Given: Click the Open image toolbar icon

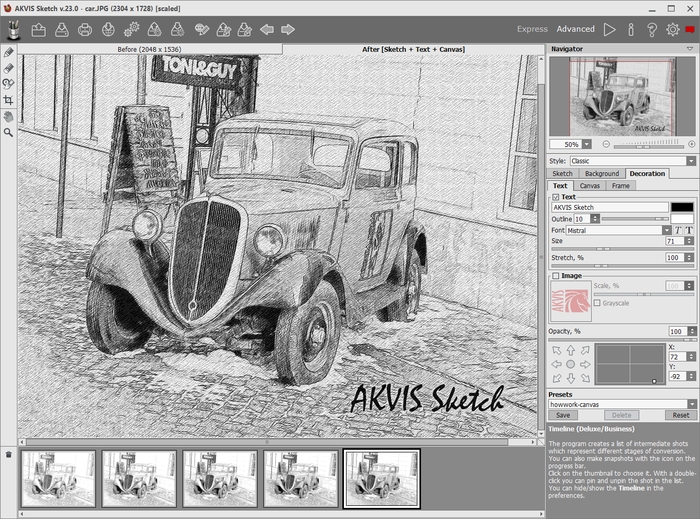Looking at the screenshot, I should [38, 30].
